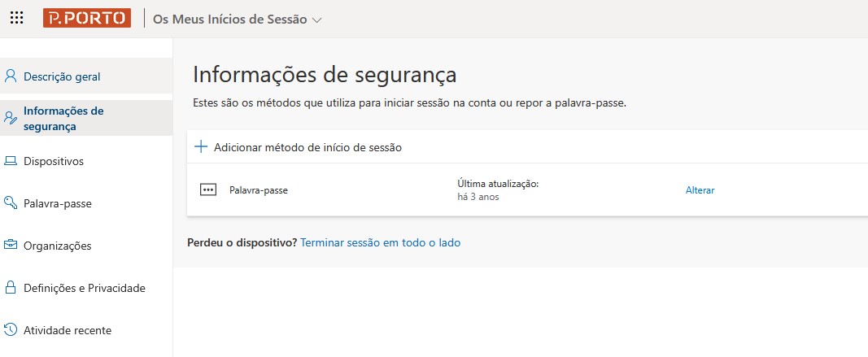Click the Definições e Privacidade lock icon
The height and width of the screenshot is (357, 868).
tap(11, 288)
